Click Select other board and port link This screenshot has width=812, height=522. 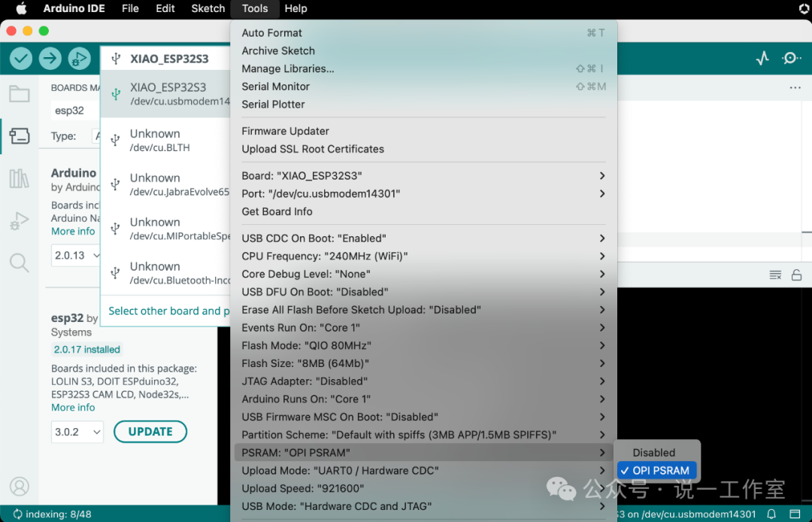[169, 311]
